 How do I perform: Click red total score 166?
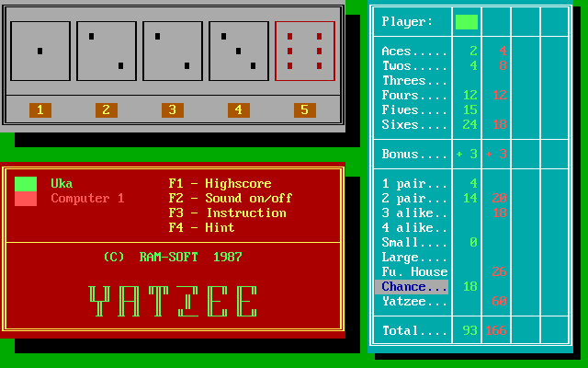[496, 330]
